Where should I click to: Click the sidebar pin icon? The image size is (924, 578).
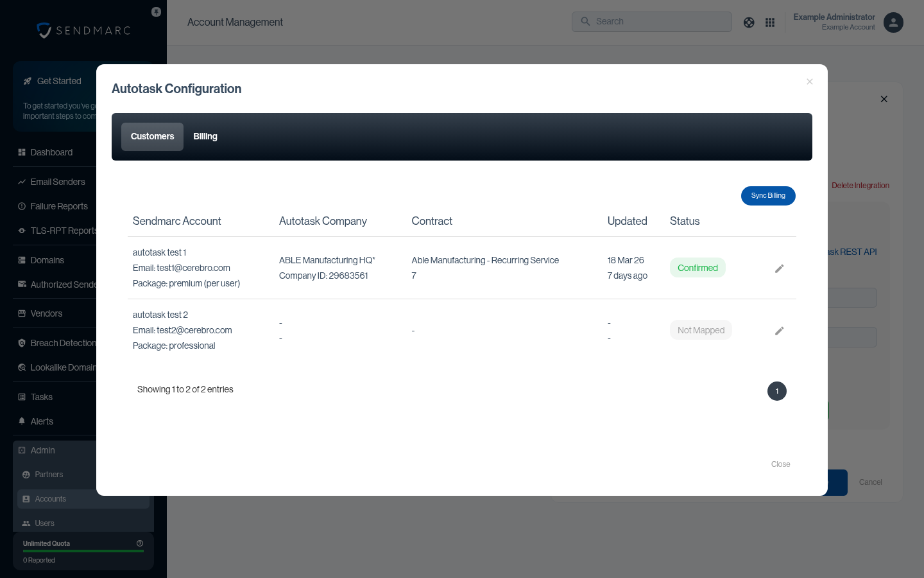[x=156, y=12]
